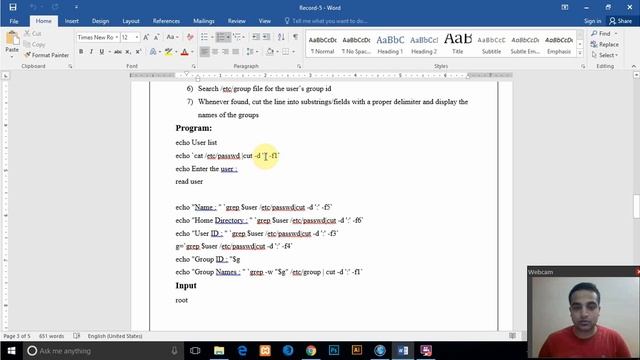Screen dimensions: 640x360
Task: Click the shading paint bucket icon
Action: coord(270,52)
